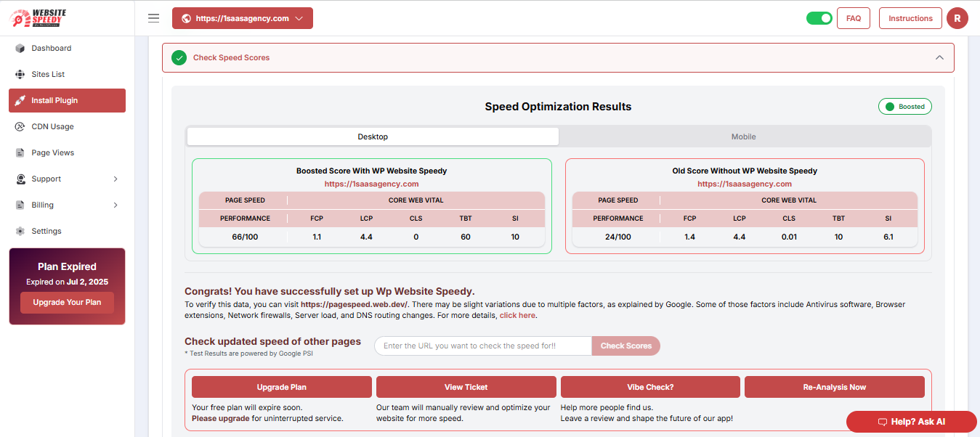Click the Speed Optimization Results heading
Screen dimensions: 980x437
point(558,107)
